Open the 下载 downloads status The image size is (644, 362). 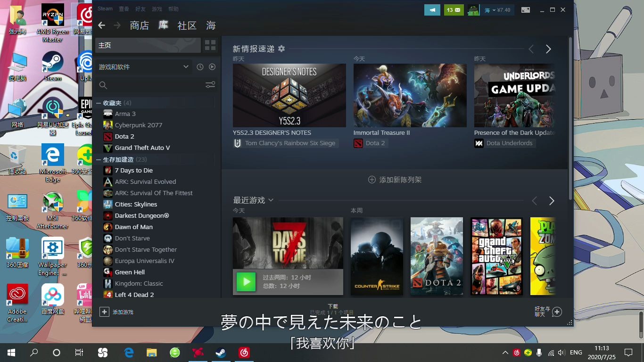333,309
